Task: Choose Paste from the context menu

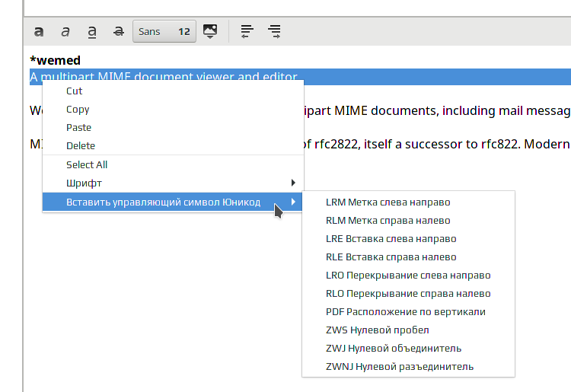Action: point(173,127)
